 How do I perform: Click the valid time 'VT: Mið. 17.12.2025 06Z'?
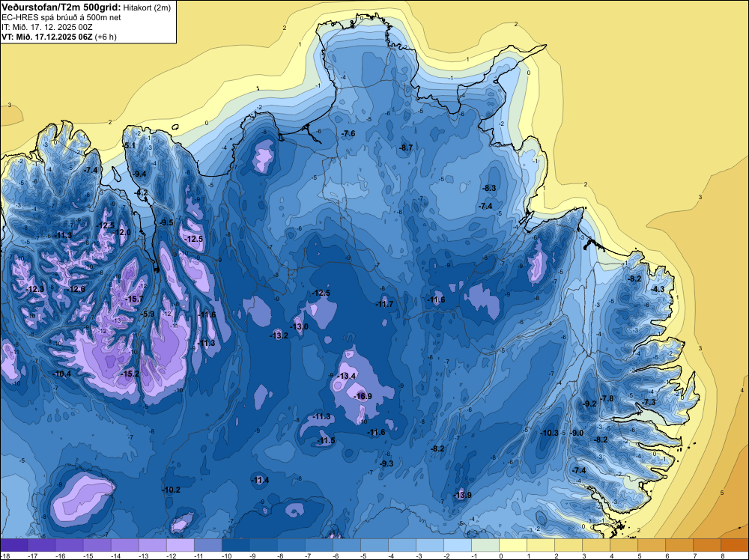click(46, 37)
